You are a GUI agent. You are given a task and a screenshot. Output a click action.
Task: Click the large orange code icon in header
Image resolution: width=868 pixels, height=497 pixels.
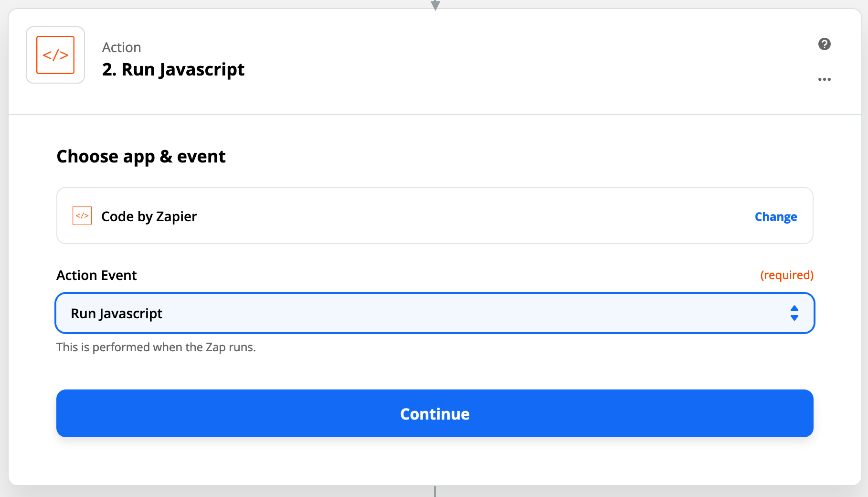(x=55, y=55)
